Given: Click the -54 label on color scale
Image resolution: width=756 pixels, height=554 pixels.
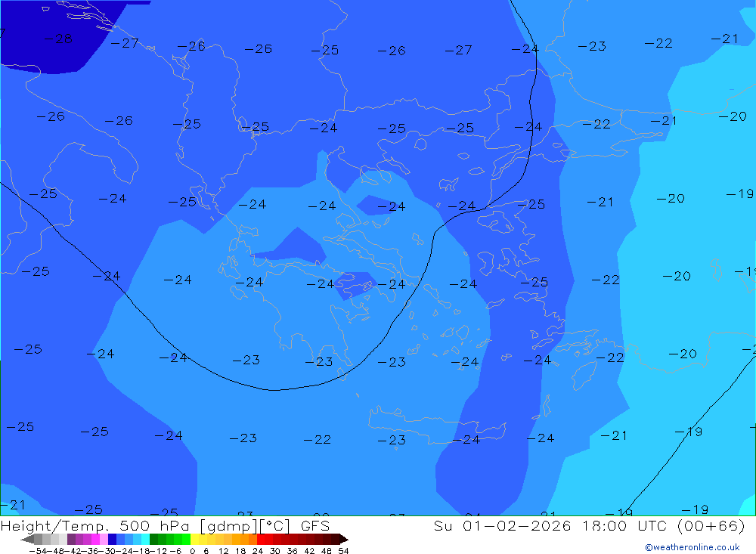Looking at the screenshot, I should tap(38, 551).
